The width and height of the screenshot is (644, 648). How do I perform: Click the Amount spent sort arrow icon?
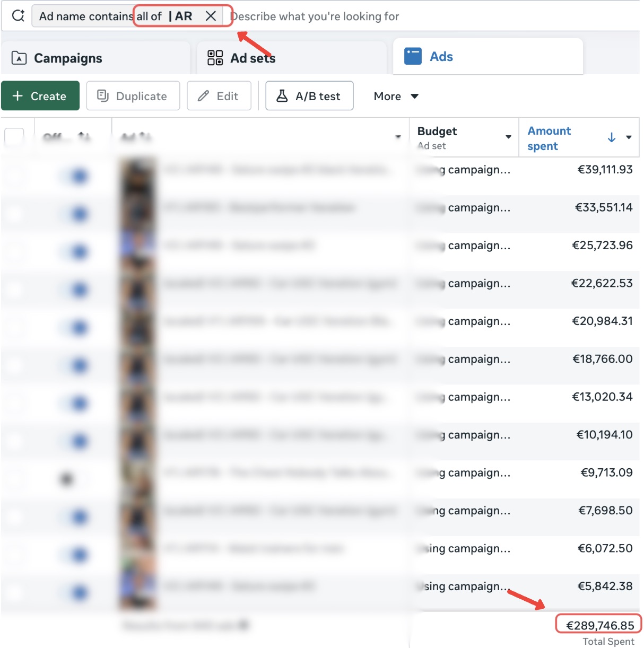pos(612,137)
